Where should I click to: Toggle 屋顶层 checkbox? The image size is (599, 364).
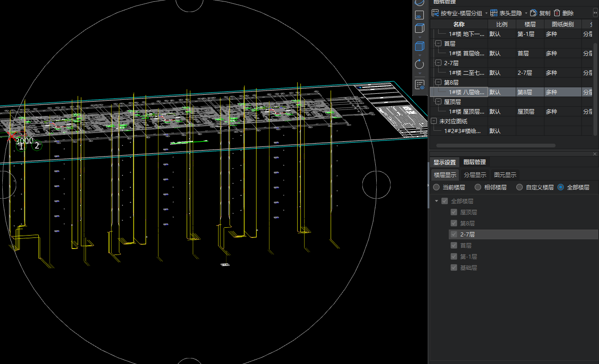pyautogui.click(x=454, y=212)
